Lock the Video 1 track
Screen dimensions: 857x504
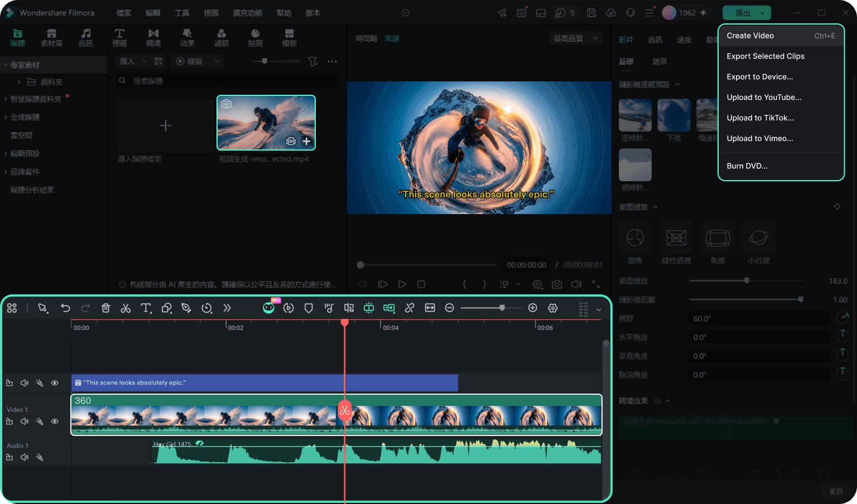tap(9, 421)
